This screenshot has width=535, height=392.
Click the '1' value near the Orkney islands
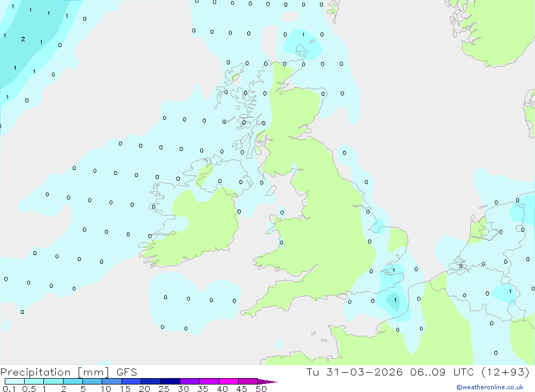coord(303,34)
